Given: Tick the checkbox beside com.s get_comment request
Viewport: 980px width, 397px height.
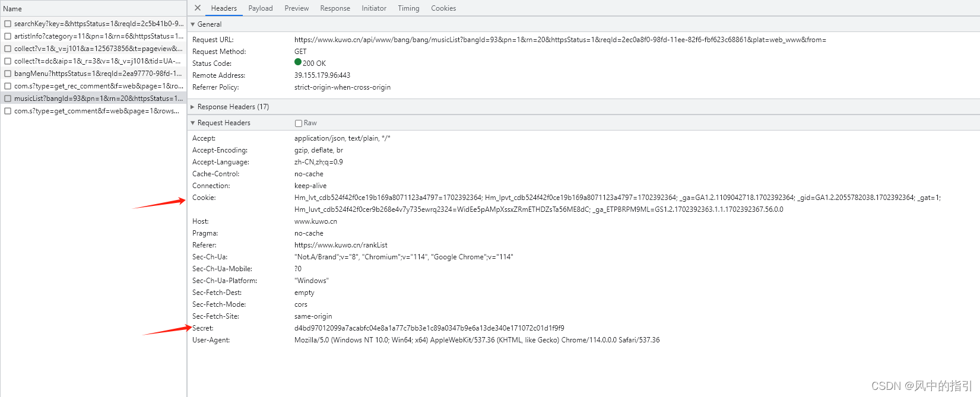Looking at the screenshot, I should (x=8, y=111).
